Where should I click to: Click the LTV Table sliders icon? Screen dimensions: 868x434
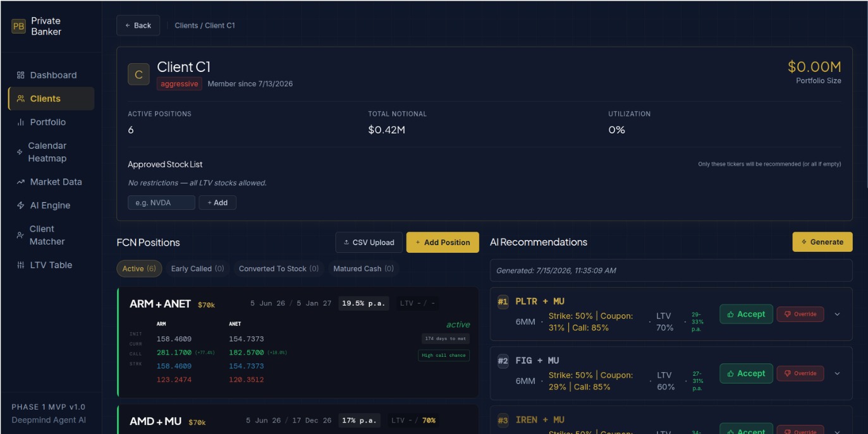20,265
